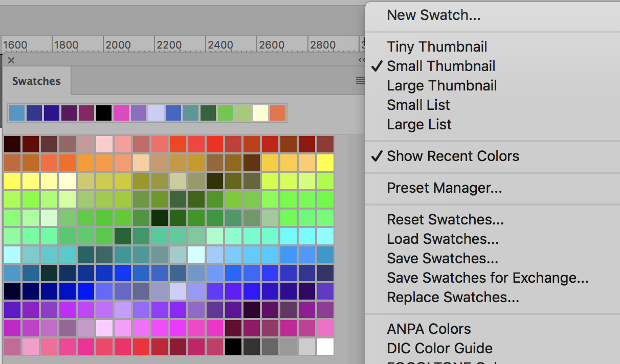Pick the white swatch in the bottom grid row
The height and width of the screenshot is (364, 620).
(x=325, y=347)
